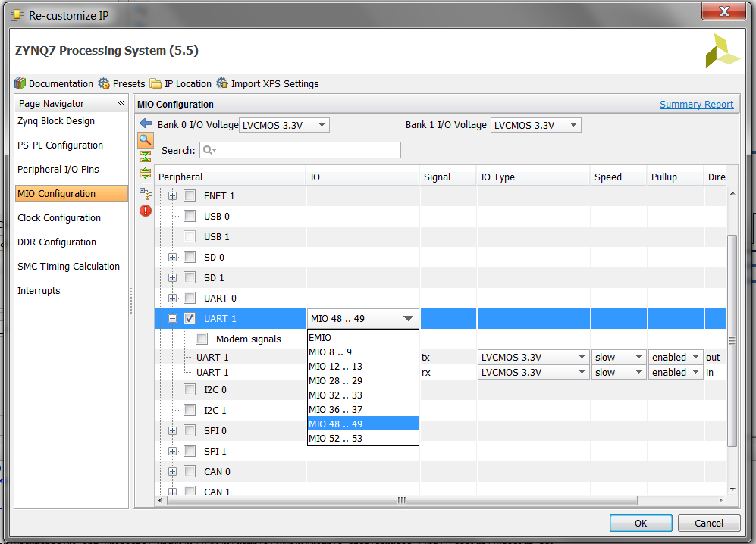Open the Bank 1 I/O Voltage dropdown
The height and width of the screenshot is (544, 756).
click(535, 125)
